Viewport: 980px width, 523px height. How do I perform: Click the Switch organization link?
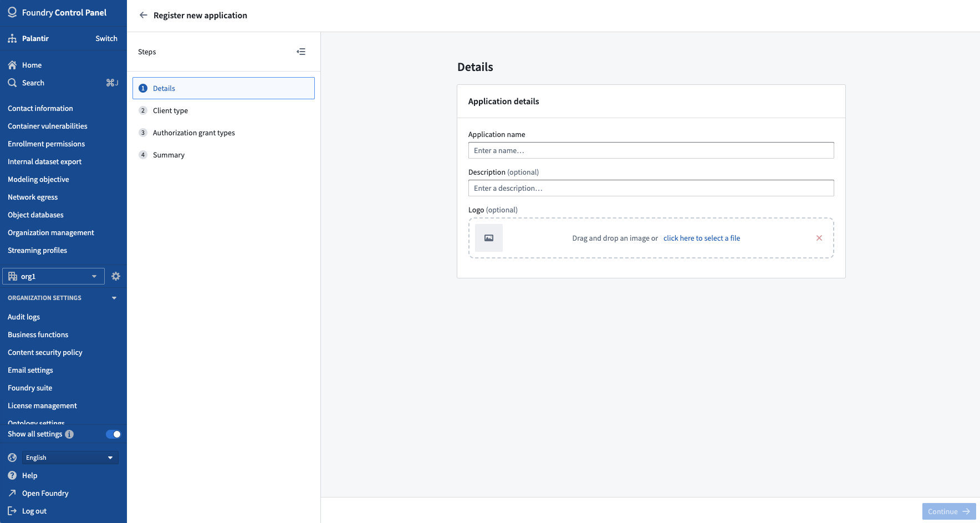(106, 38)
